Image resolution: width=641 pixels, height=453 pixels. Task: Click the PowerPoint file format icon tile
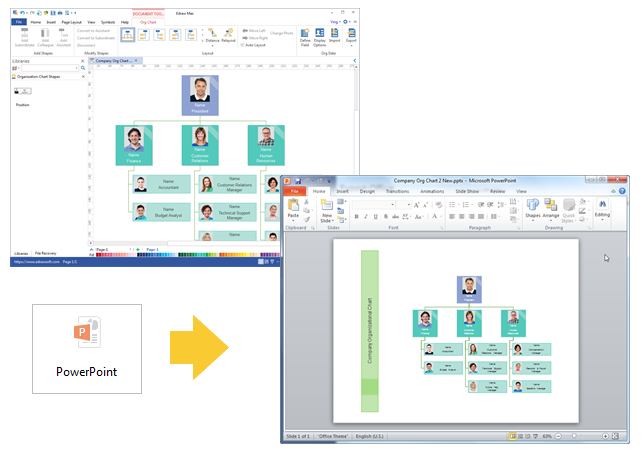tap(87, 349)
